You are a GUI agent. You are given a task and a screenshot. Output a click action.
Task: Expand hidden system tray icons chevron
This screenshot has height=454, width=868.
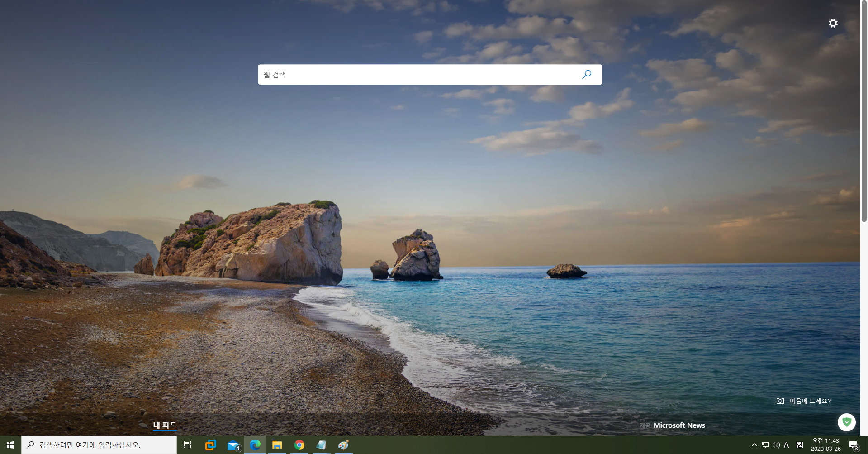(754, 445)
